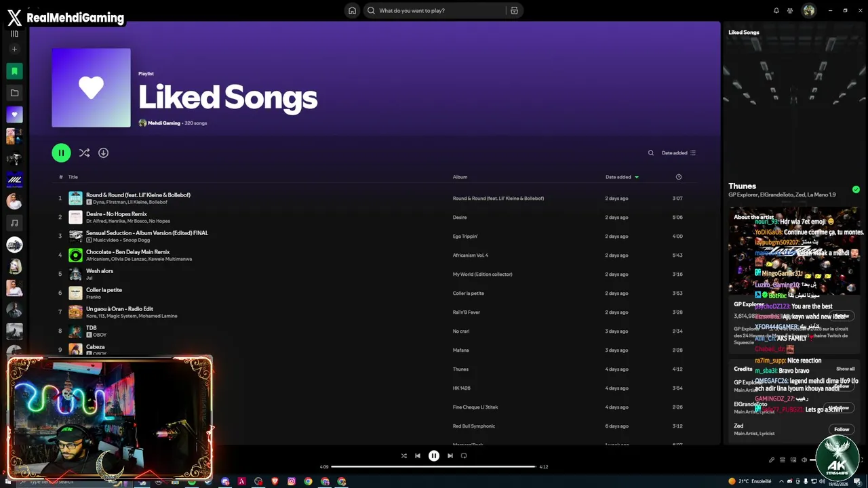
Task: Open the album link 'Ego Trippin''
Action: tap(465, 237)
